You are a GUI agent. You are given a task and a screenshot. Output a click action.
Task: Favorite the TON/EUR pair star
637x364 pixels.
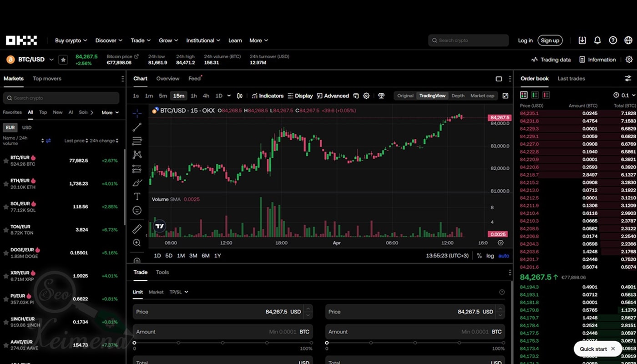6,230
